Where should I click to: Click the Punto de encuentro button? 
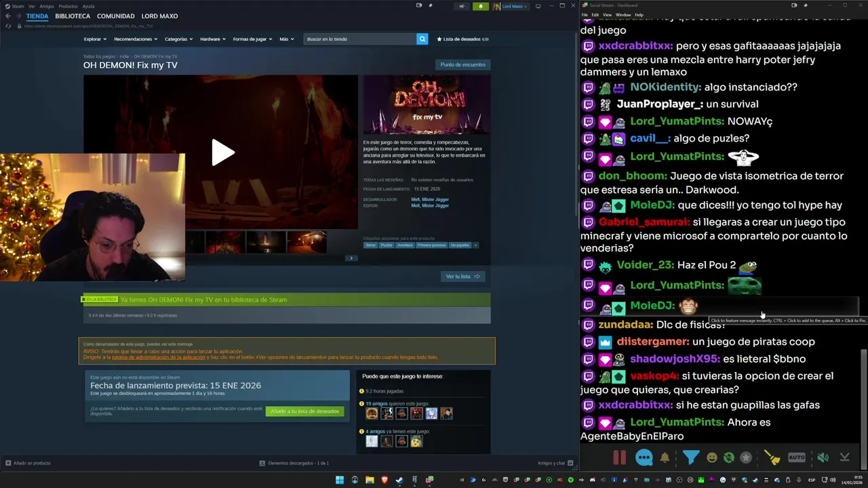pyautogui.click(x=462, y=65)
